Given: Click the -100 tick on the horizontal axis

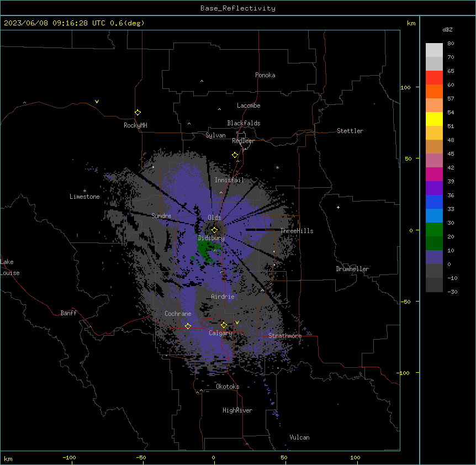Looking at the screenshot, I should click(70, 457).
